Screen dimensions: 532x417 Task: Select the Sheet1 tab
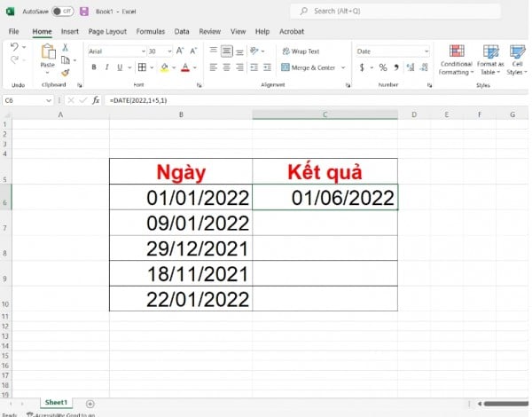tap(56, 403)
